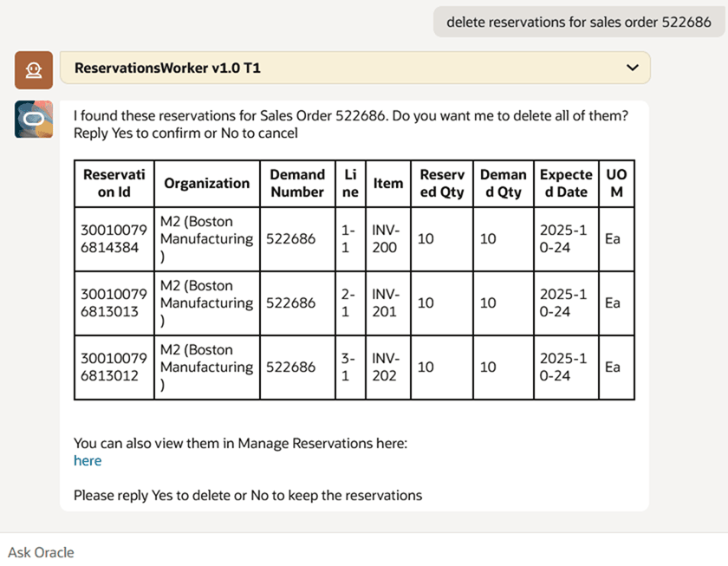Click the 'delete reservations for sales order 522686' message
This screenshot has width=728, height=566.
pyautogui.click(x=578, y=22)
